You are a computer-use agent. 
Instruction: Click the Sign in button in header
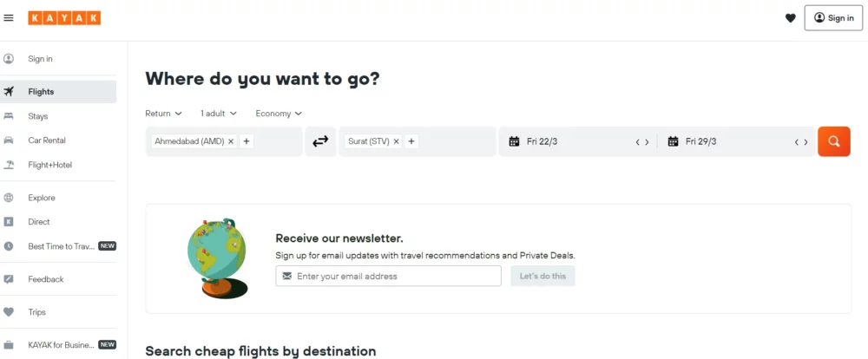click(833, 17)
